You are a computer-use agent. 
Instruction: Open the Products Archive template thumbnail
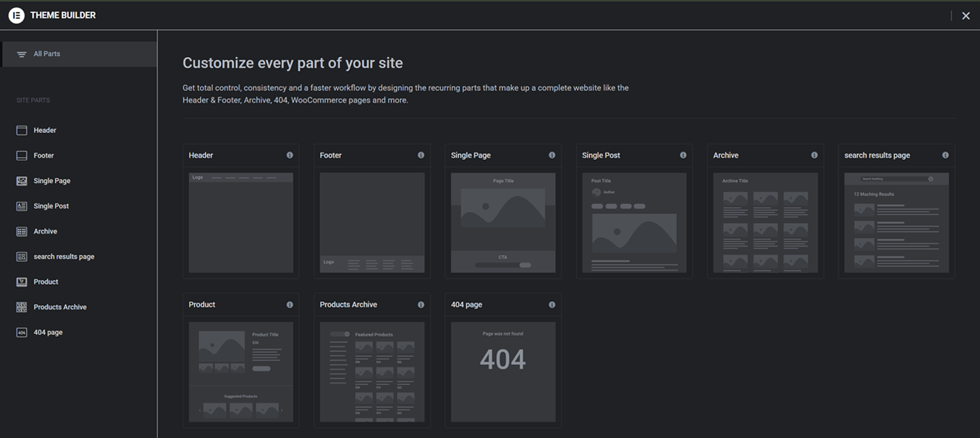372,372
